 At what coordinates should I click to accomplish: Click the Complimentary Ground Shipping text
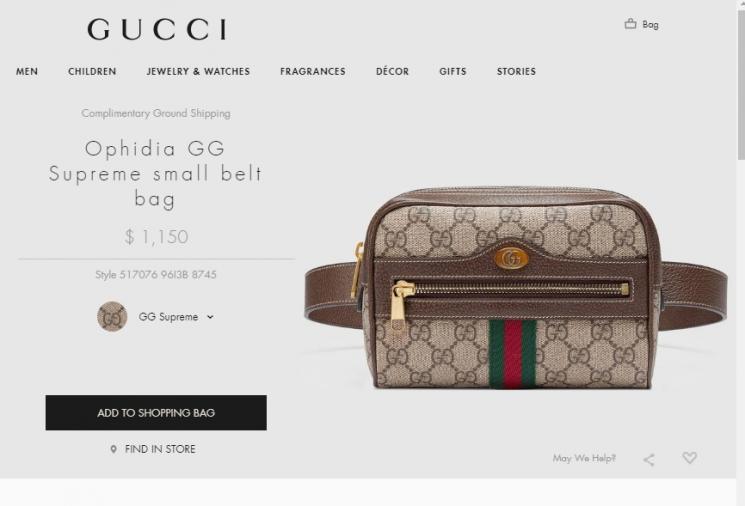(156, 113)
